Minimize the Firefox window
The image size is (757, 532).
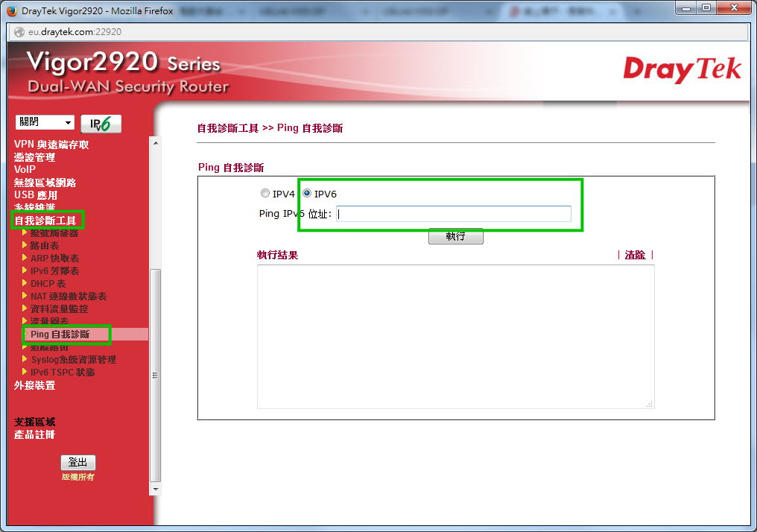click(685, 7)
